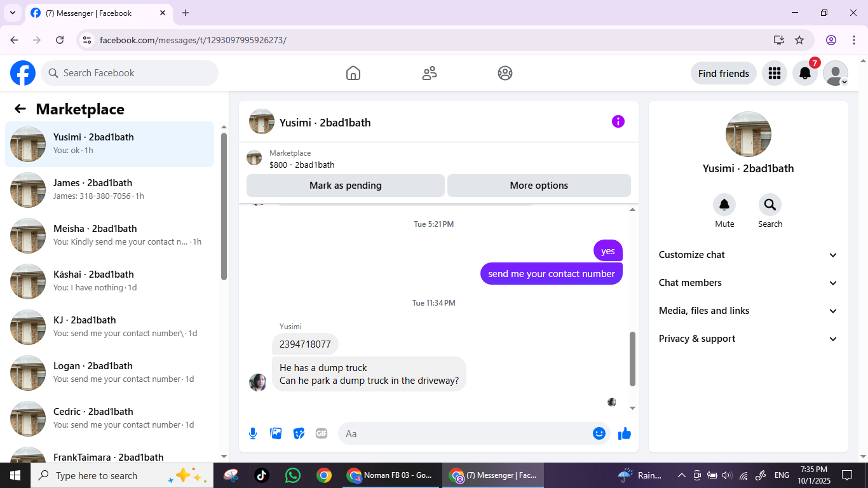Open James · 2bad1bath conversation
Viewport: 868px width, 488px height.
pyautogui.click(x=109, y=190)
